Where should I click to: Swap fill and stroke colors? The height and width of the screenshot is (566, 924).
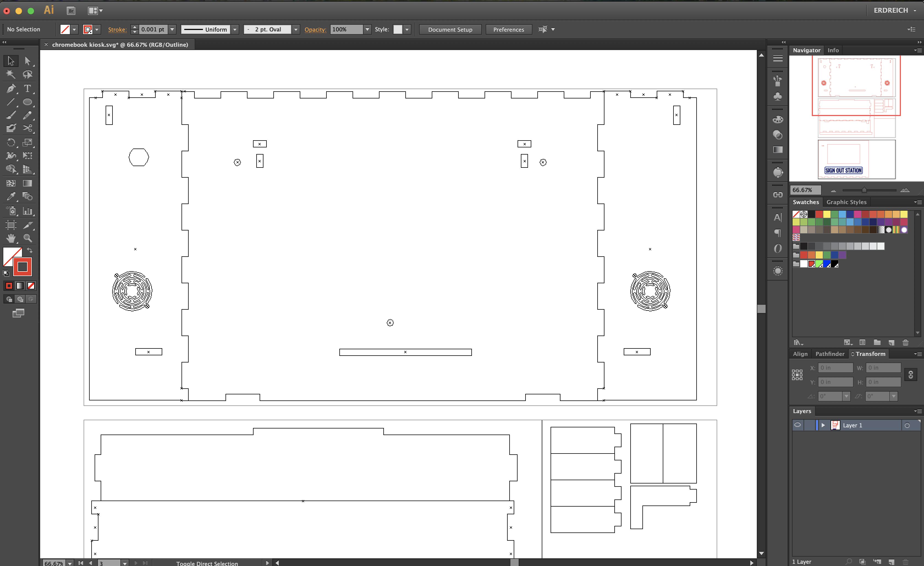pos(30,250)
